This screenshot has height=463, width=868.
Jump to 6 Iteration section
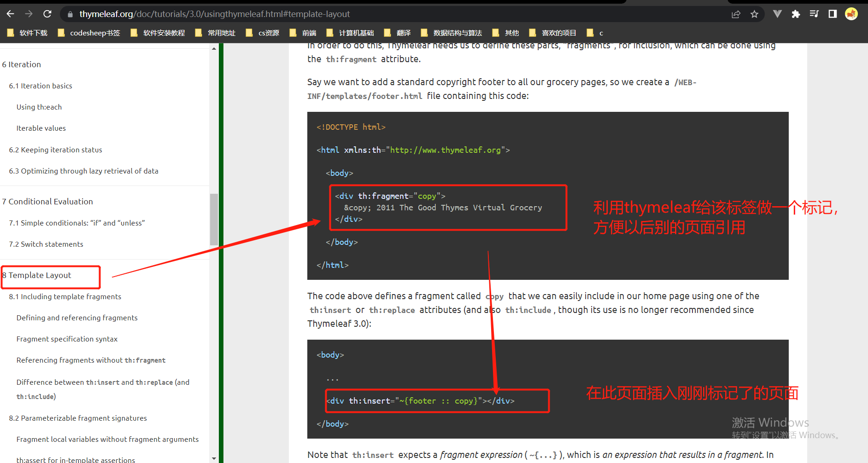click(22, 64)
